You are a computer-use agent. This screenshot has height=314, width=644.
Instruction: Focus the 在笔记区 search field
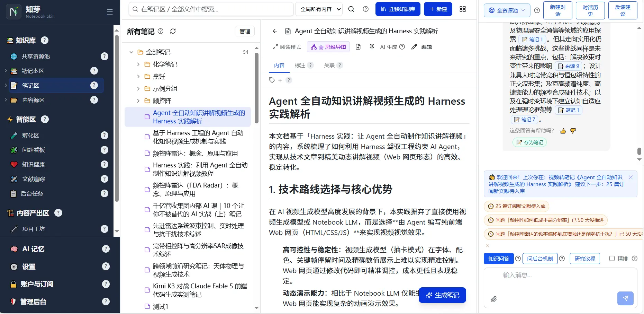[211, 9]
